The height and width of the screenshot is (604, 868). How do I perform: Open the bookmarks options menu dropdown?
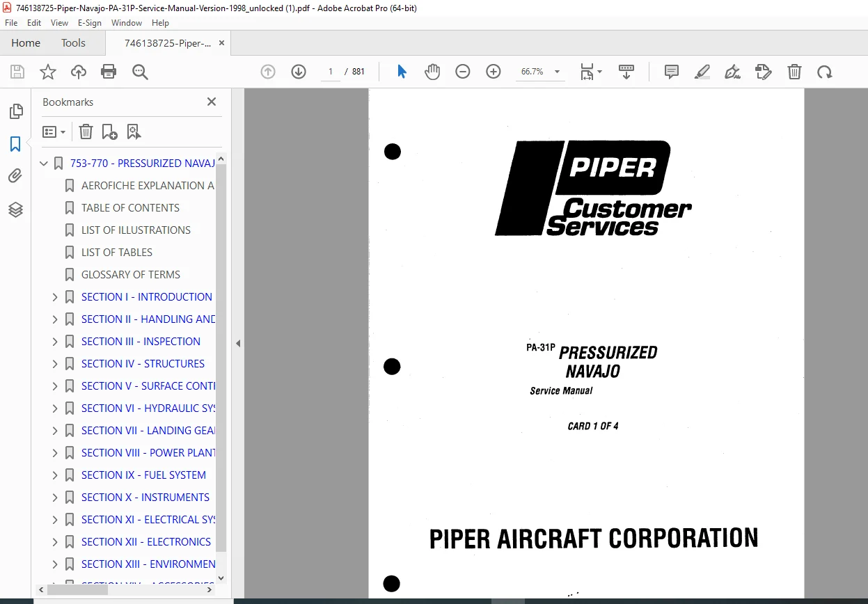coord(54,132)
